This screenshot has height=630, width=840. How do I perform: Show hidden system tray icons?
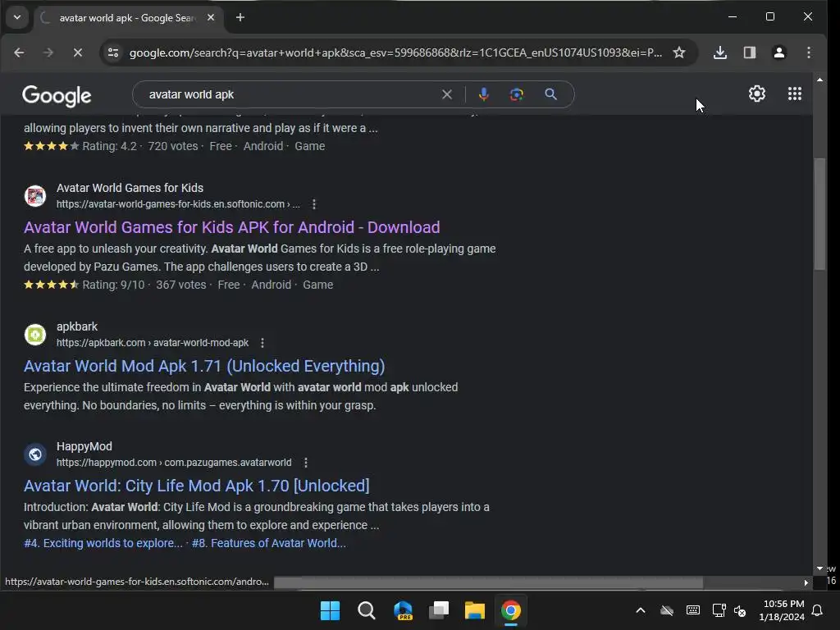640,610
